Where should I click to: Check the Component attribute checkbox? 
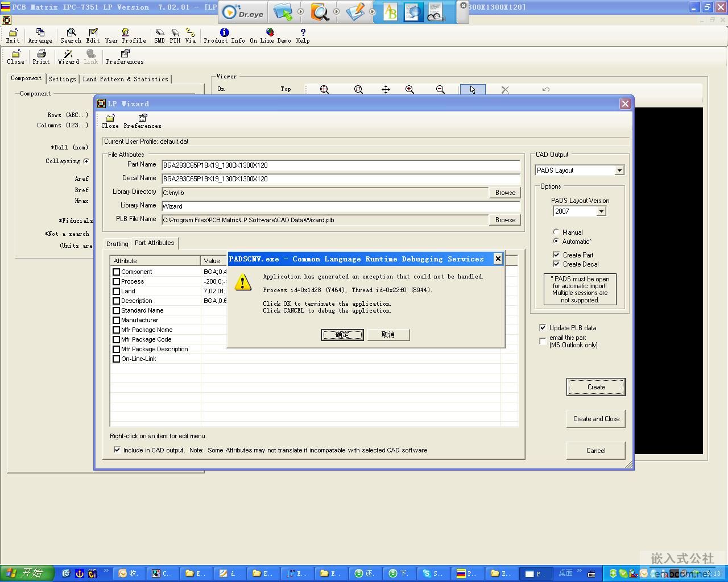pyautogui.click(x=117, y=272)
